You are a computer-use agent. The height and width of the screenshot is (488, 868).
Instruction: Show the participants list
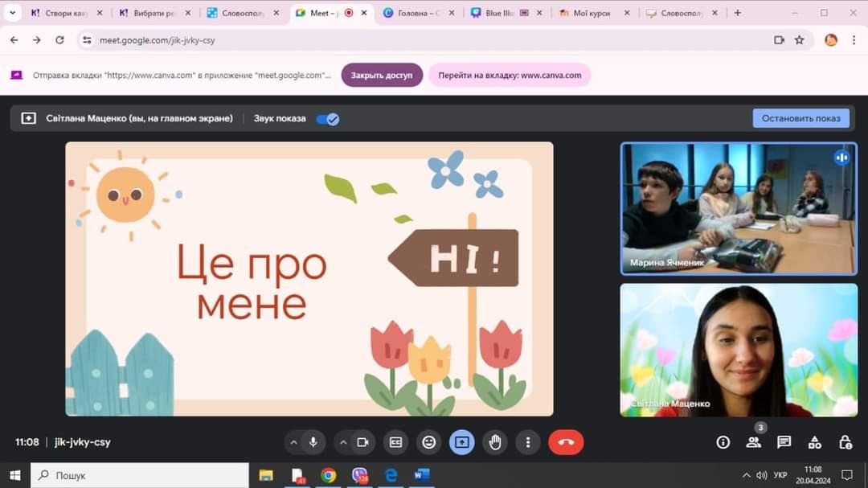pos(753,442)
